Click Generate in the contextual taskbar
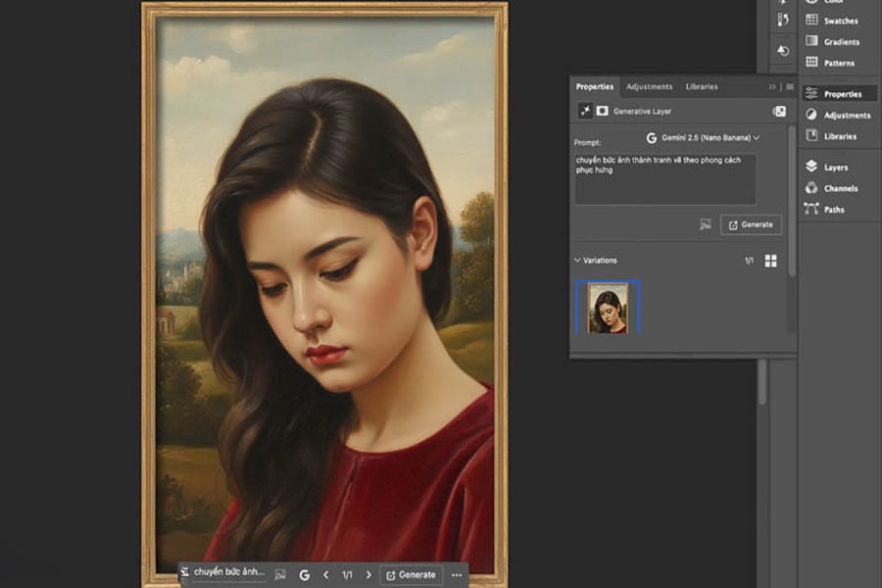882x588 pixels. [411, 575]
